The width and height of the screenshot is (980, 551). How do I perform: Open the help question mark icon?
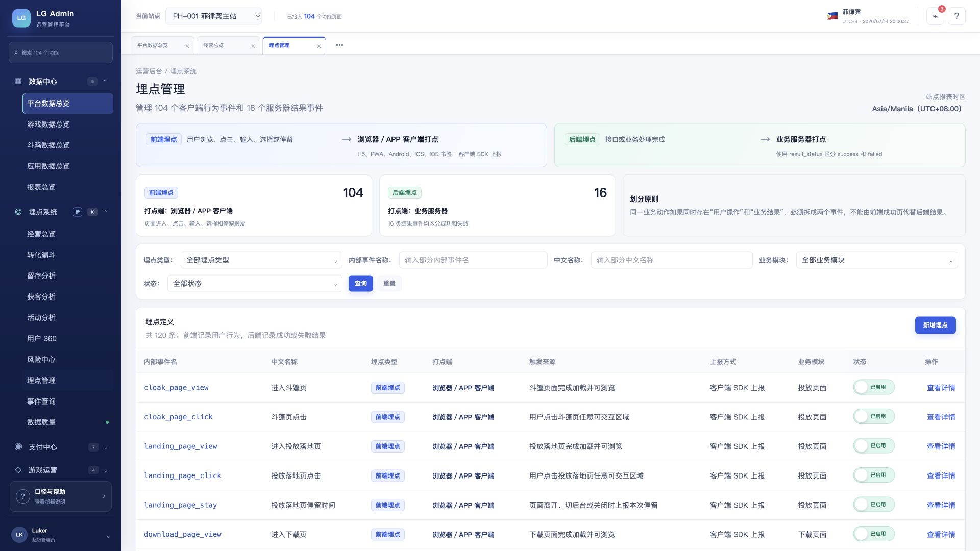tap(957, 16)
